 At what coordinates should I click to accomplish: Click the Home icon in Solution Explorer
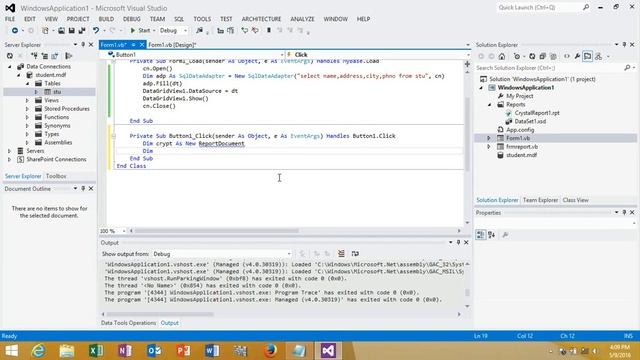point(502,57)
